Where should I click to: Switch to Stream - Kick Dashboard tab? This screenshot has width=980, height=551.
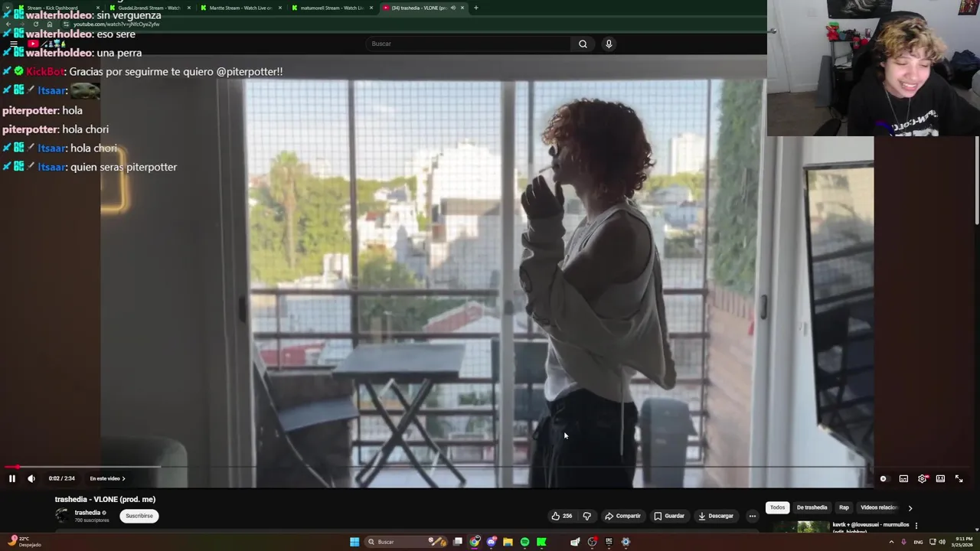[x=55, y=8]
